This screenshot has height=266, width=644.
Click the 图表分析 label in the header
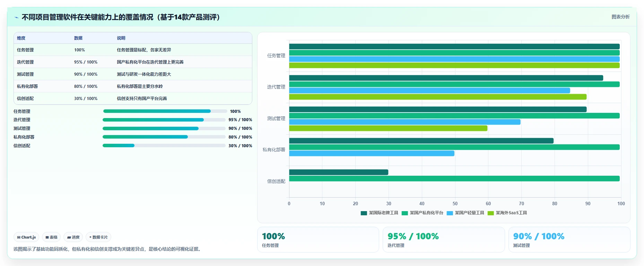tap(620, 17)
